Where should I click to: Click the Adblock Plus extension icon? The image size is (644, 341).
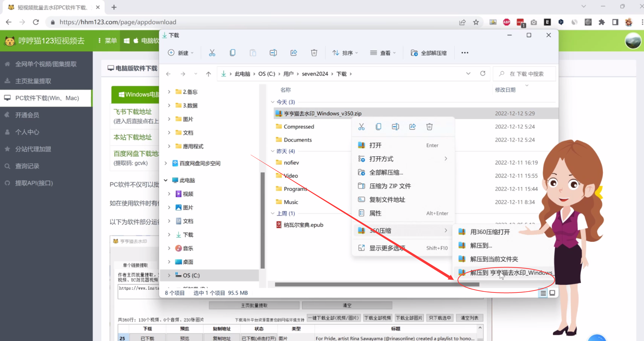coord(507,22)
